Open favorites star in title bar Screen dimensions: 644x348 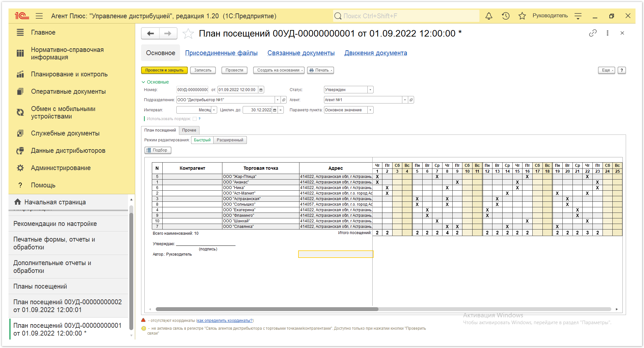click(522, 16)
